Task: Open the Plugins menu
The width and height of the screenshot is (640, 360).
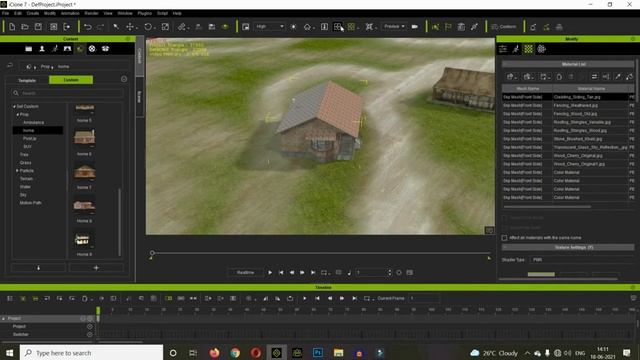Action: click(x=144, y=13)
